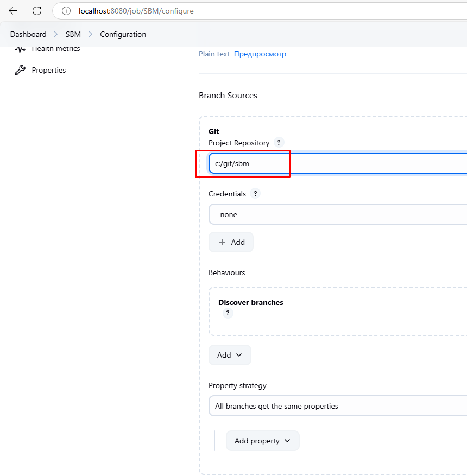Image resolution: width=467 pixels, height=476 pixels.
Task: Select the Plain text link
Action: pos(214,54)
